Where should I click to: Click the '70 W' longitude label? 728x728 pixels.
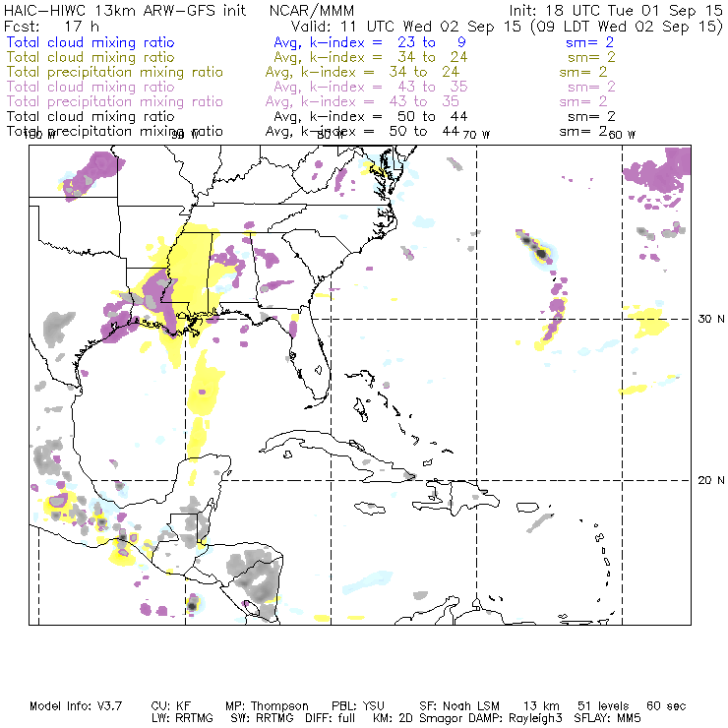coord(476,135)
